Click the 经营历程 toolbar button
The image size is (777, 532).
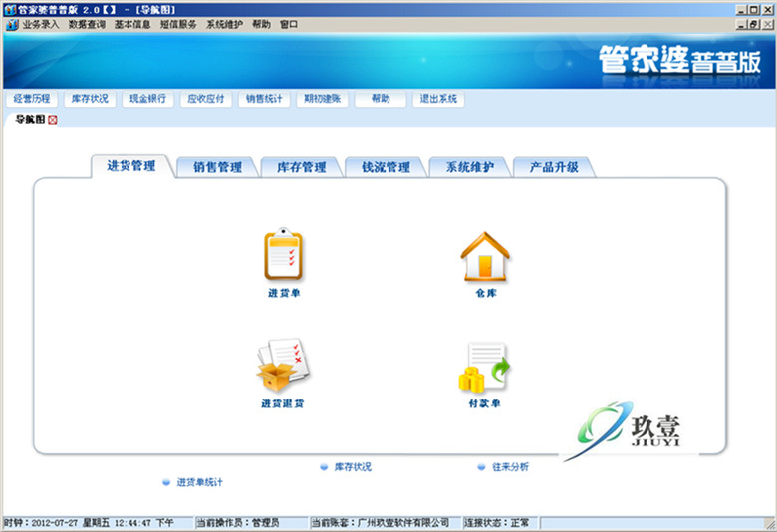pyautogui.click(x=32, y=99)
